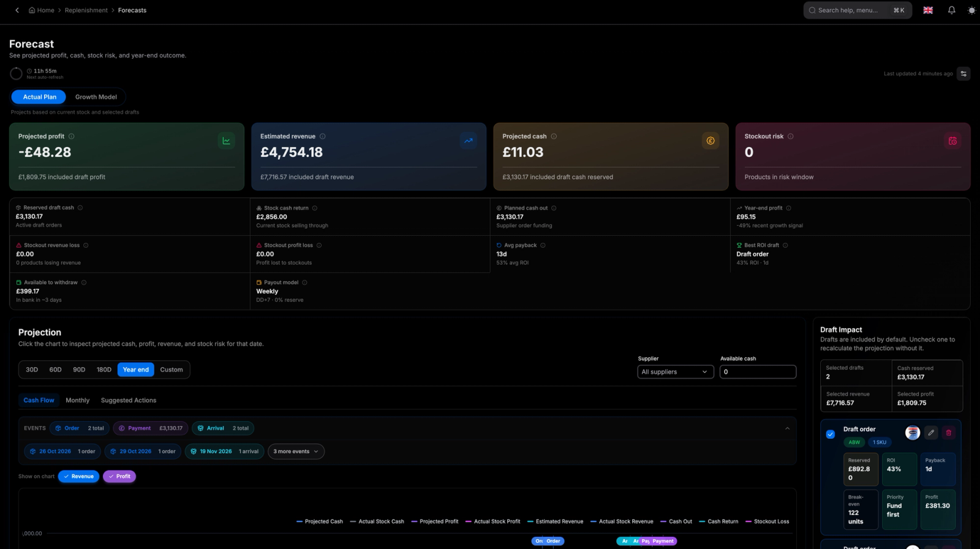Show info tooltip for Estimated revenue
The width and height of the screenshot is (980, 549).
click(323, 136)
